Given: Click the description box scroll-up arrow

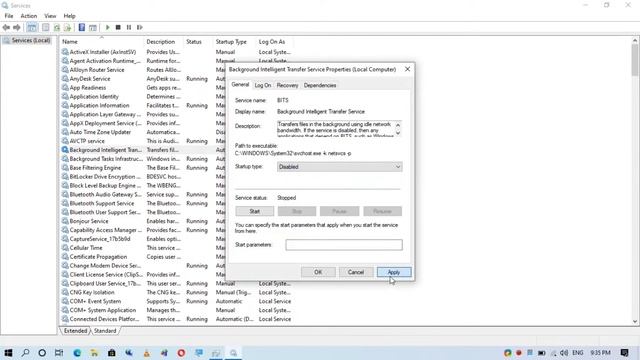Looking at the screenshot, I should (x=398, y=124).
